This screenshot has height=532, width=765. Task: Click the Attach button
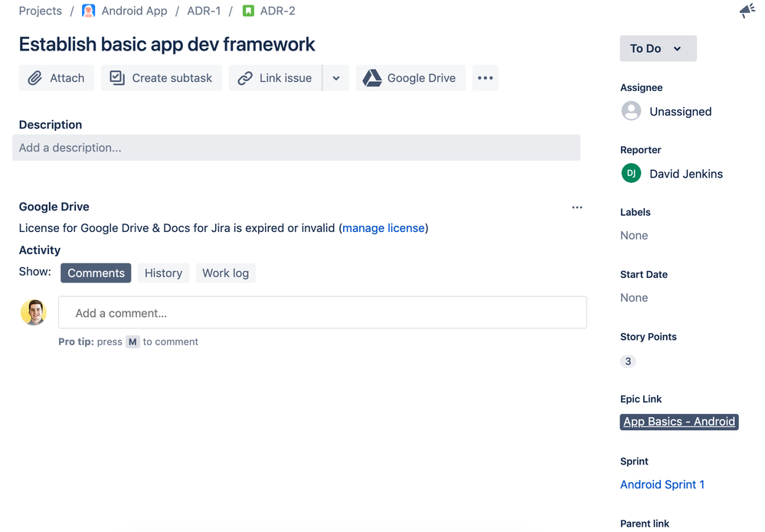click(57, 78)
